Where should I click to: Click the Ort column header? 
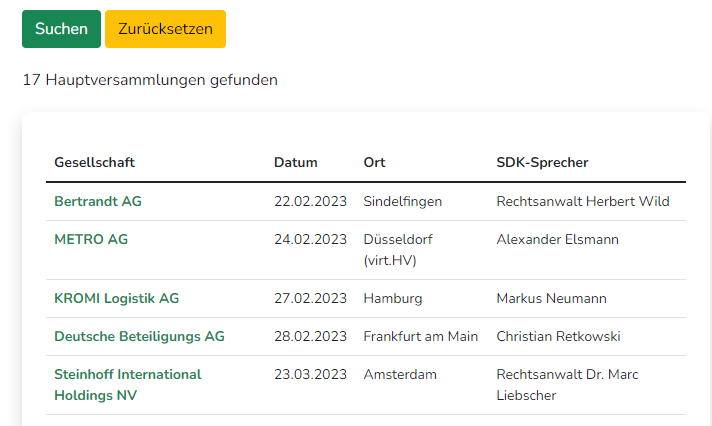coord(374,162)
